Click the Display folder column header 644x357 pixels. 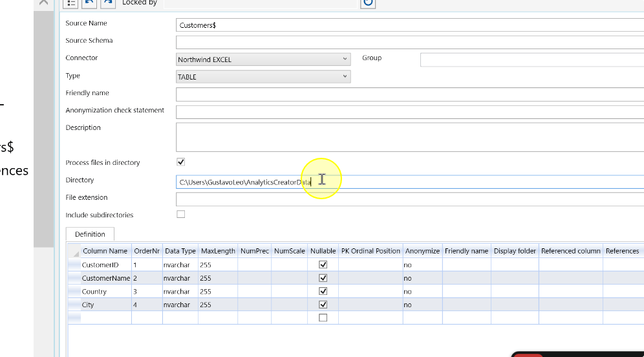(515, 251)
